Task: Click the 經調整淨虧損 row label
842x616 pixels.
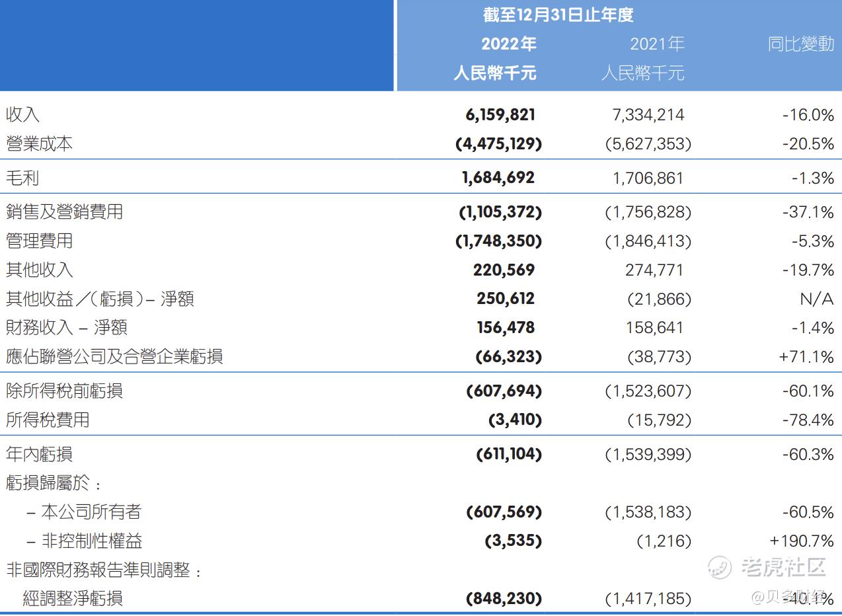Action: coord(73,599)
